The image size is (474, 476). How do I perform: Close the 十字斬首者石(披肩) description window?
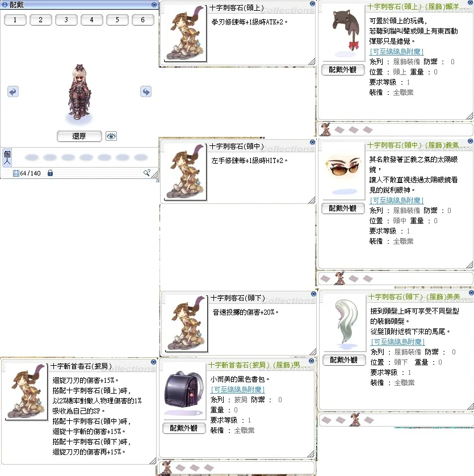pos(153,362)
